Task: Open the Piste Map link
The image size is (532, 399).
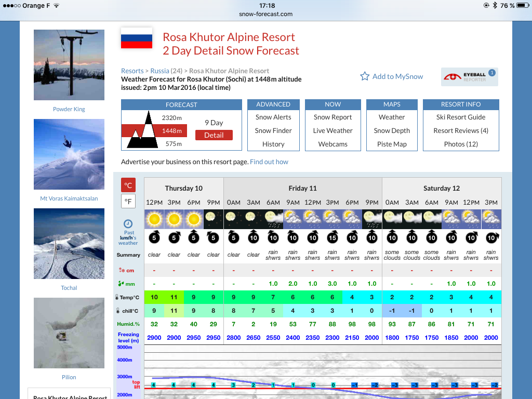Action: click(x=392, y=144)
